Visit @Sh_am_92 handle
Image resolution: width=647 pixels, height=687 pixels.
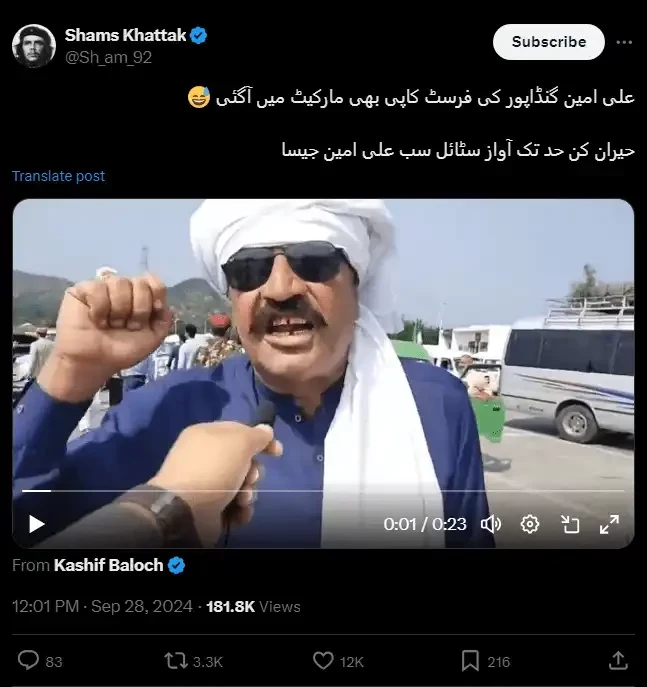(x=108, y=57)
